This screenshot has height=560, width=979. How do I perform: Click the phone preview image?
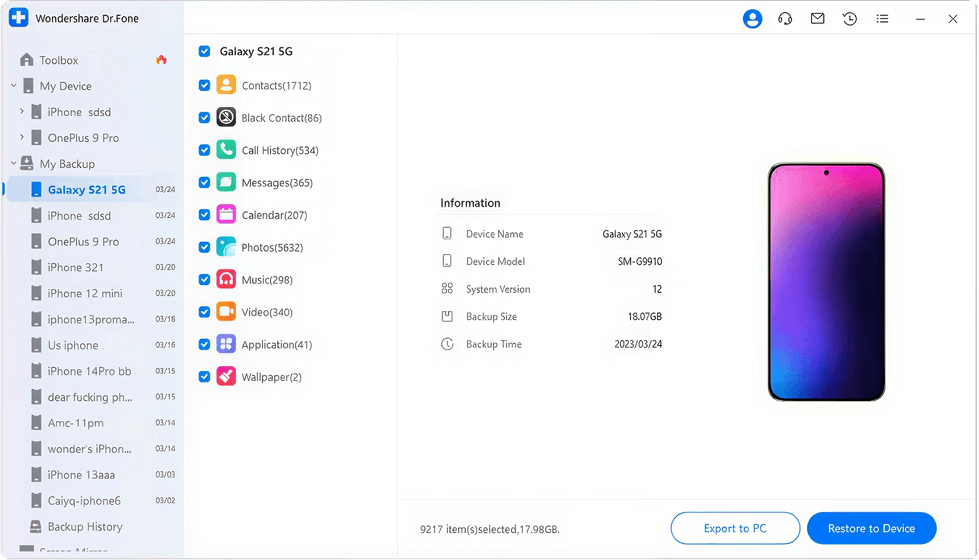pyautogui.click(x=826, y=282)
